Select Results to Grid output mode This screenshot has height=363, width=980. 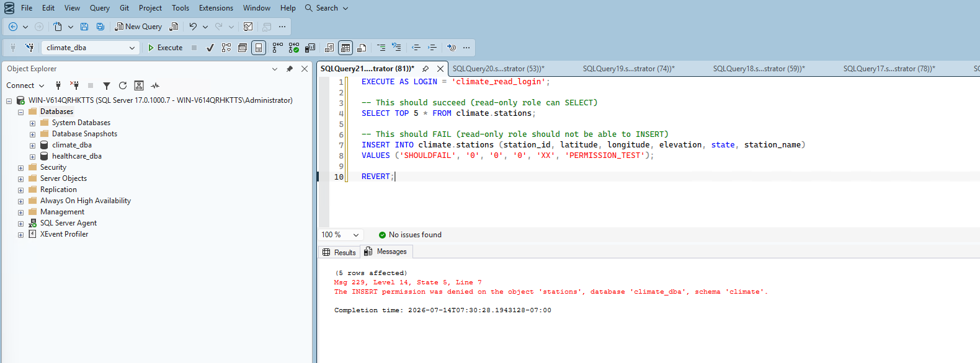tap(345, 48)
